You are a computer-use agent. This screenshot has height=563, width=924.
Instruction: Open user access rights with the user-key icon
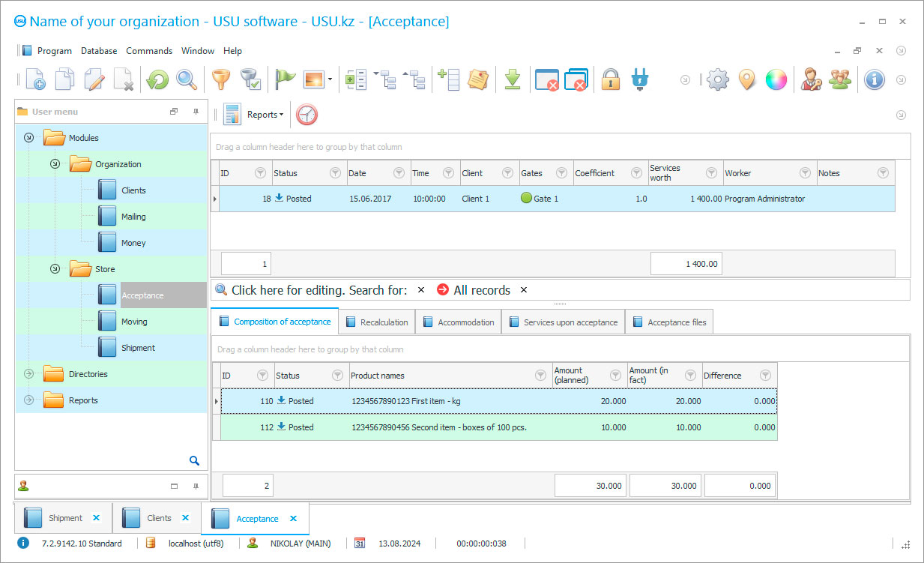[x=811, y=79]
